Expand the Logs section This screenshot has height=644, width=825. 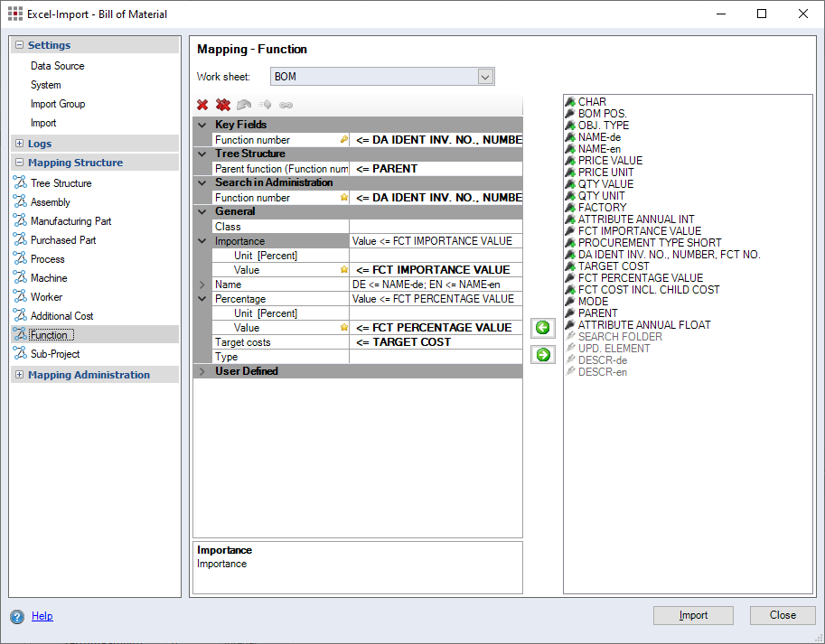19,144
